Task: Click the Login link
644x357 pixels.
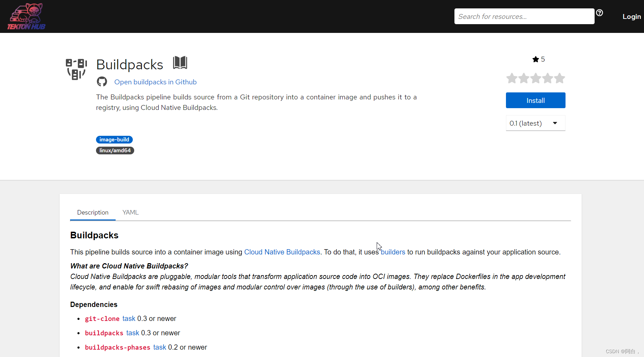Action: click(x=632, y=16)
